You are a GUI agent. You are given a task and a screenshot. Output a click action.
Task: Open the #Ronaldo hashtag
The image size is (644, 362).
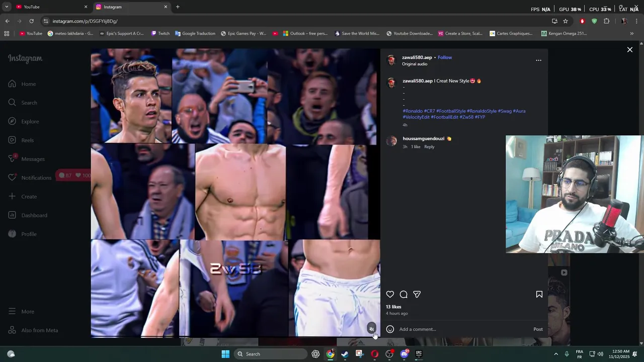click(x=413, y=111)
